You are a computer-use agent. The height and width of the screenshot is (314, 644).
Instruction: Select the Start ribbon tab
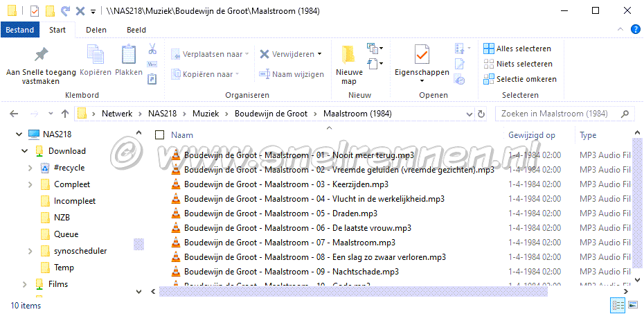tap(57, 30)
